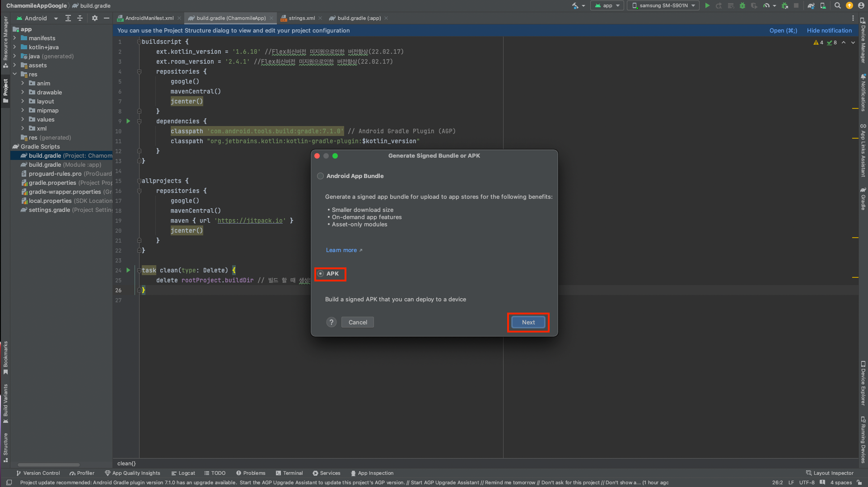The width and height of the screenshot is (868, 487).
Task: Open the Android project view dropdown
Action: pos(37,18)
